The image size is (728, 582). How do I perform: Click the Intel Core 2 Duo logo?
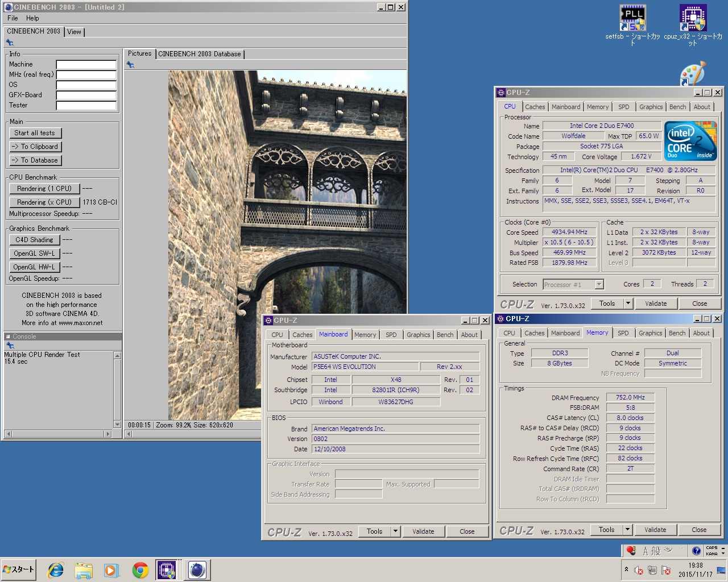point(690,141)
